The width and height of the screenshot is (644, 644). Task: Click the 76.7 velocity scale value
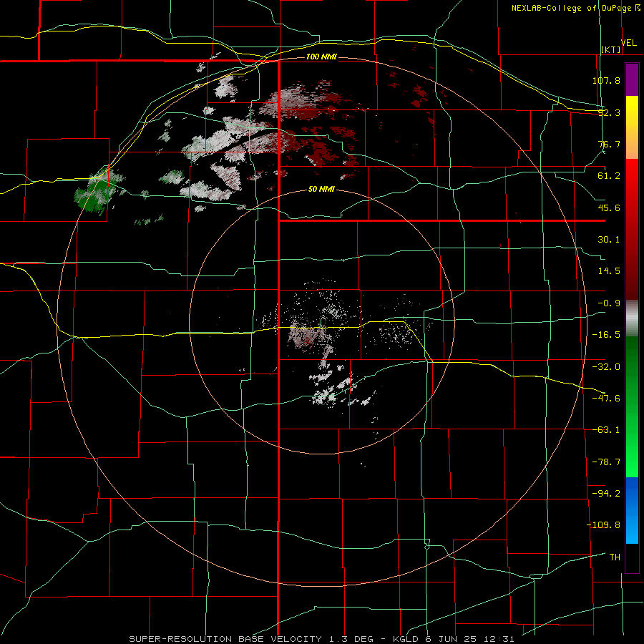(x=609, y=144)
